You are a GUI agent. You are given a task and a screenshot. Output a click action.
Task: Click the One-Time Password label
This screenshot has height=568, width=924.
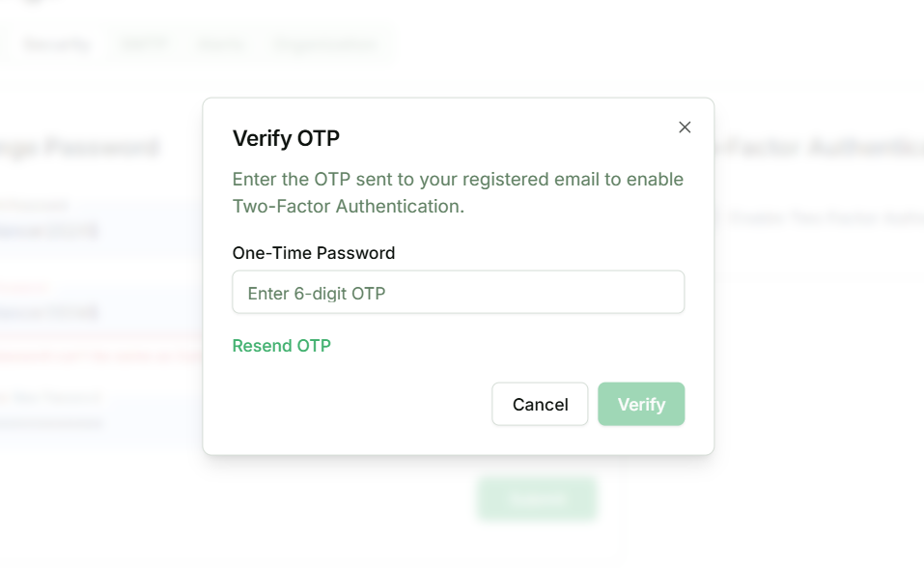pos(314,253)
